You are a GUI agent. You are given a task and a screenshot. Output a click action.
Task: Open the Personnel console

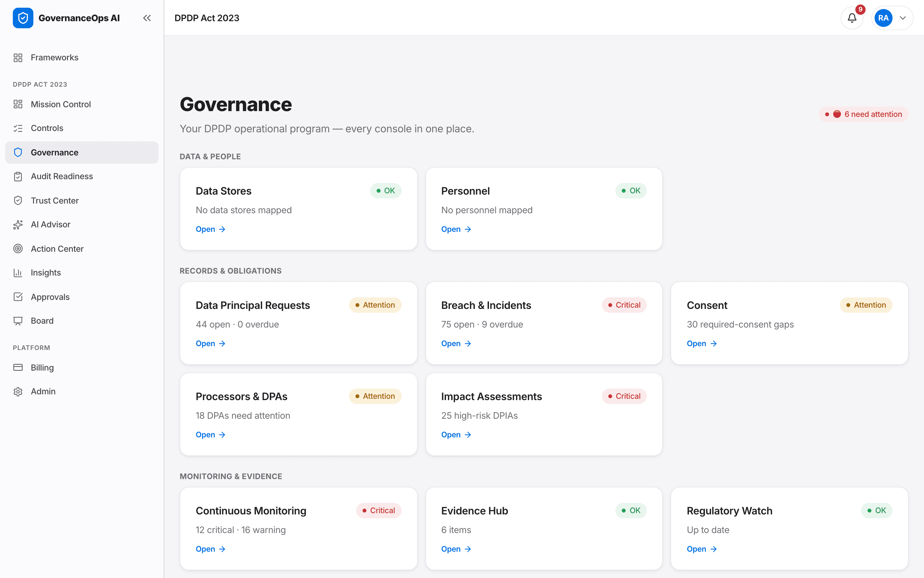pos(456,229)
